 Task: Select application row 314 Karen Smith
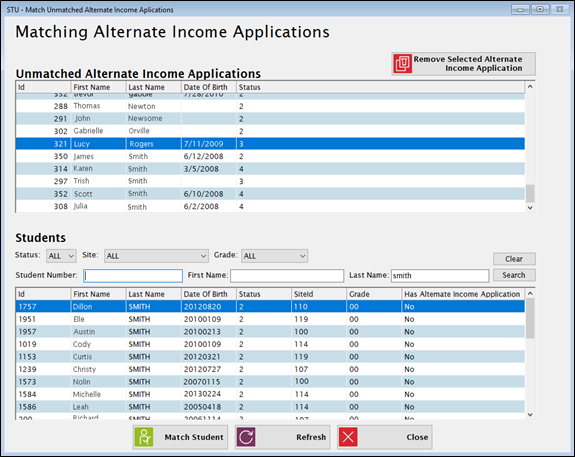tap(270, 169)
